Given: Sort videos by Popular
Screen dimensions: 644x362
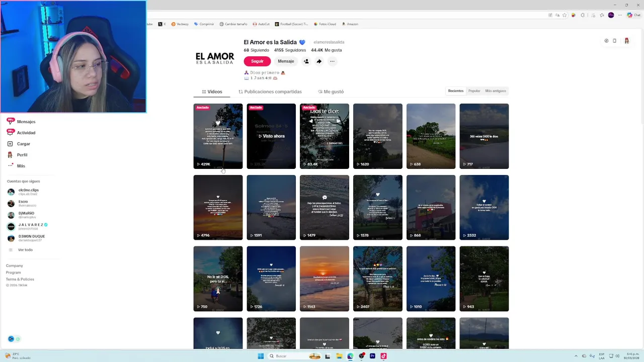Looking at the screenshot, I should (x=474, y=91).
